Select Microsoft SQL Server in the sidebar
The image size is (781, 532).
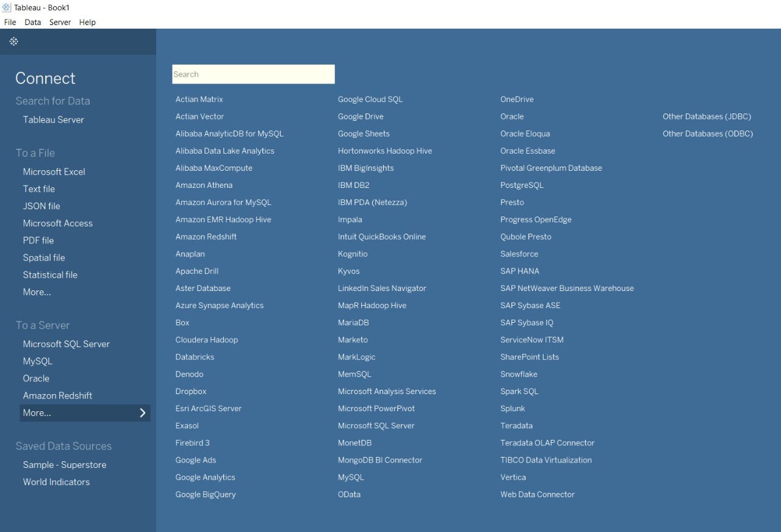tap(67, 344)
